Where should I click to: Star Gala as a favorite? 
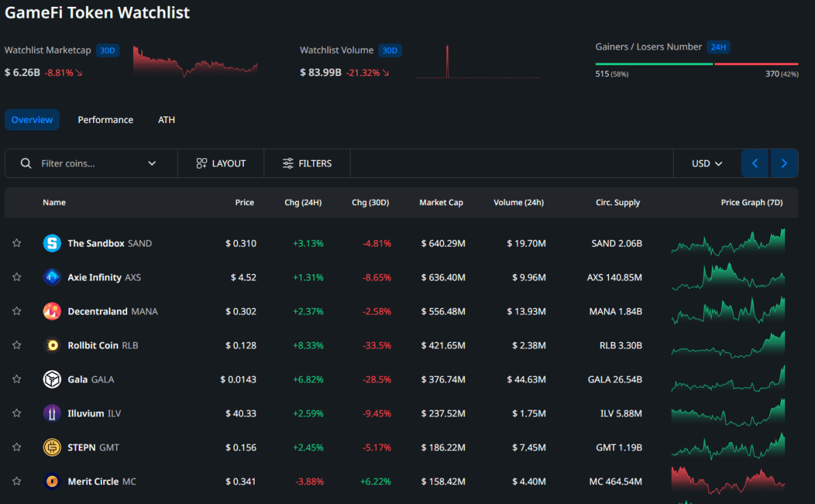pos(17,379)
